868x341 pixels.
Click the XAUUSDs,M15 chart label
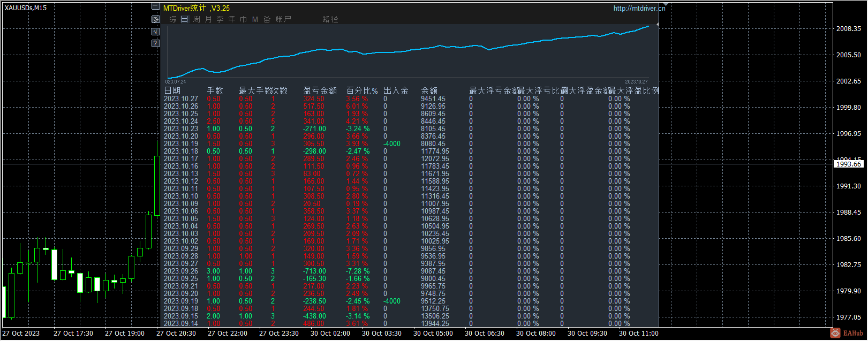(x=26, y=8)
